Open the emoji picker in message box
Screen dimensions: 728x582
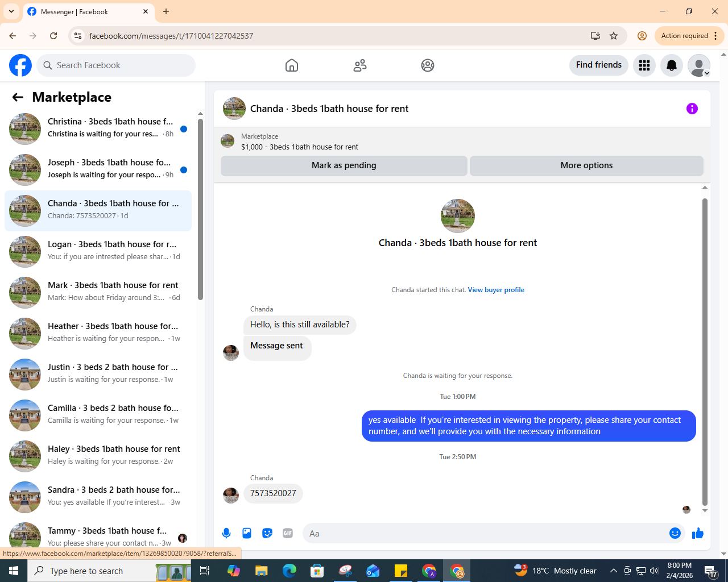(675, 533)
